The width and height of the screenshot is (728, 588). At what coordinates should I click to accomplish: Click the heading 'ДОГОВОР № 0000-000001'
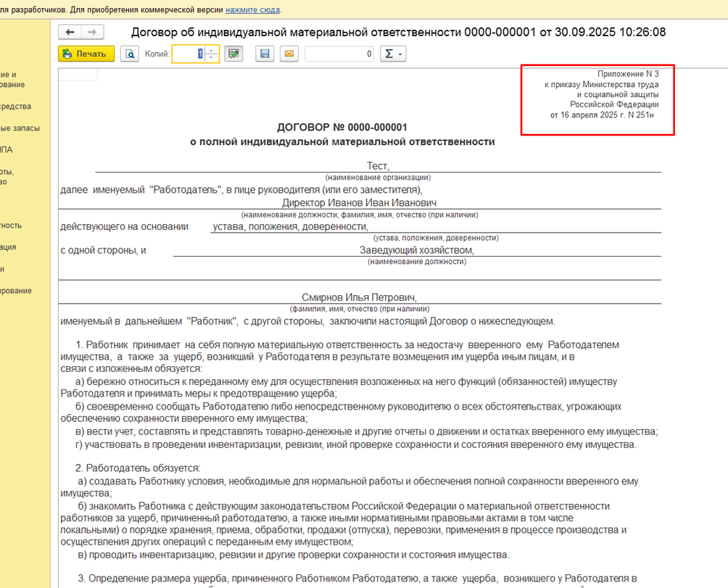coord(342,127)
